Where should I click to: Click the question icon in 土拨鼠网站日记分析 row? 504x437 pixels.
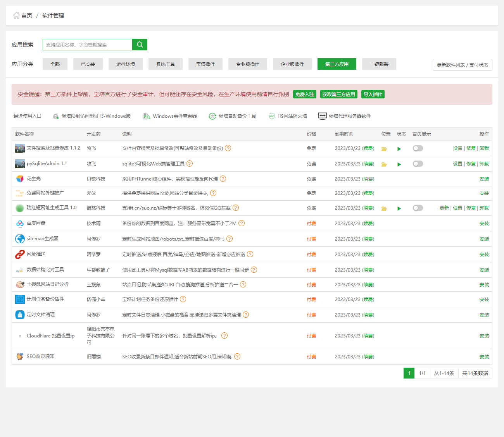click(243, 284)
